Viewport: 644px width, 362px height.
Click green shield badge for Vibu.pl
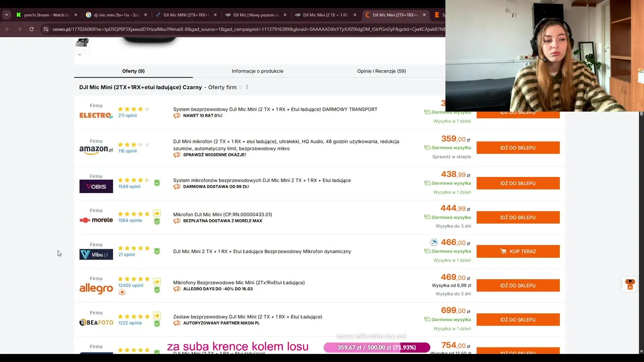pos(157,251)
